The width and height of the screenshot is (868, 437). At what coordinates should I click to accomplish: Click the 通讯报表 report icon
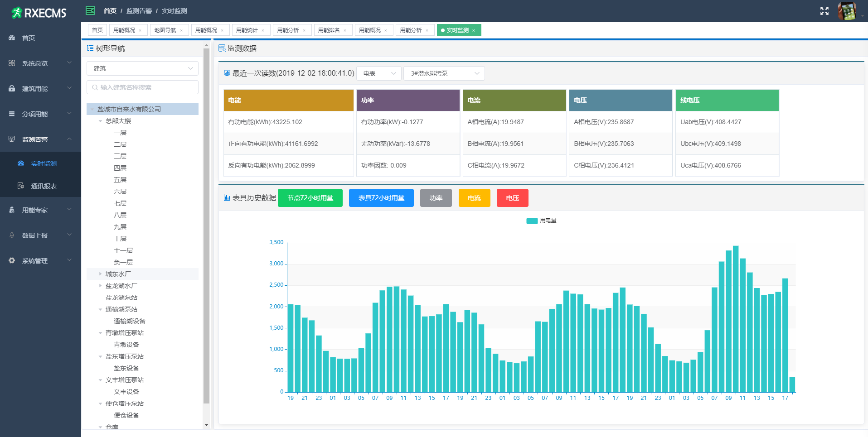pyautogui.click(x=21, y=186)
